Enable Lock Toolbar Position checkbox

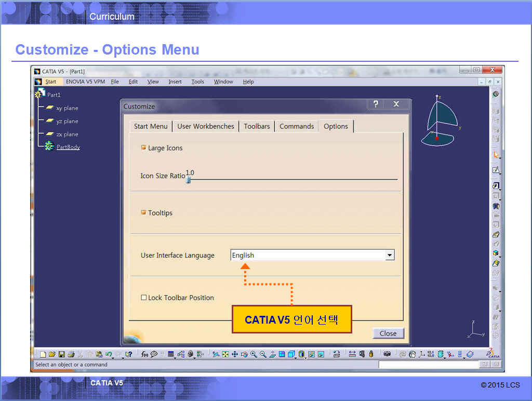144,298
